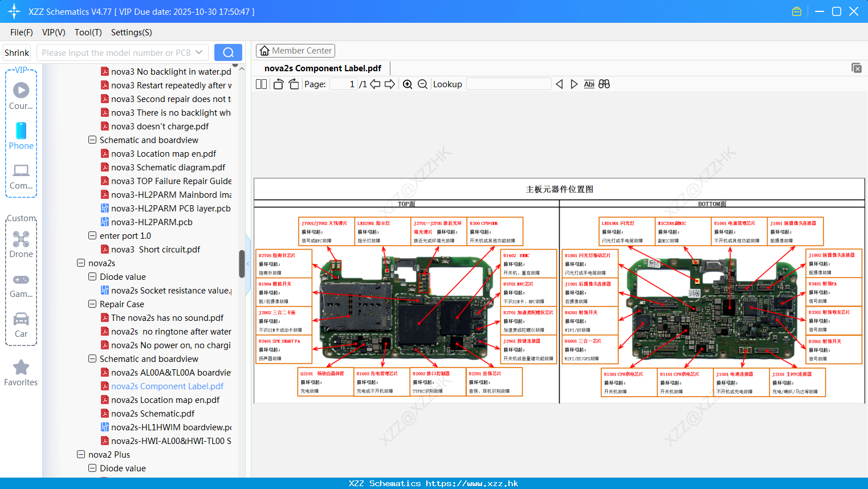Click the blue search magnifier button
The width and height of the screenshot is (868, 489).
[228, 52]
